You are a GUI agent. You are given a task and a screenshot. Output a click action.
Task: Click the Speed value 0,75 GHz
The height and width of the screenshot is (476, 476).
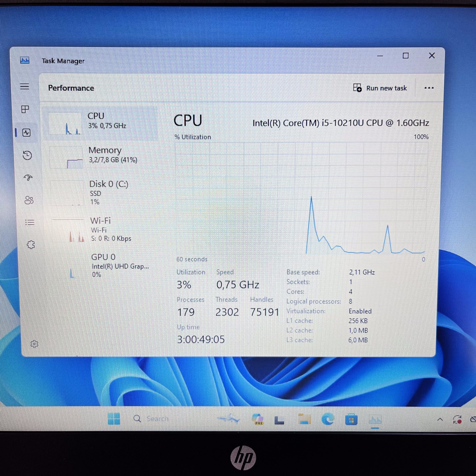(x=238, y=285)
